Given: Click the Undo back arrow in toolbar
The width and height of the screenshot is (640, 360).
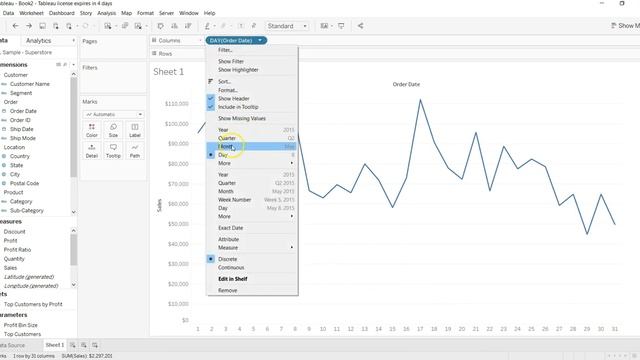Looking at the screenshot, I should (16, 26).
